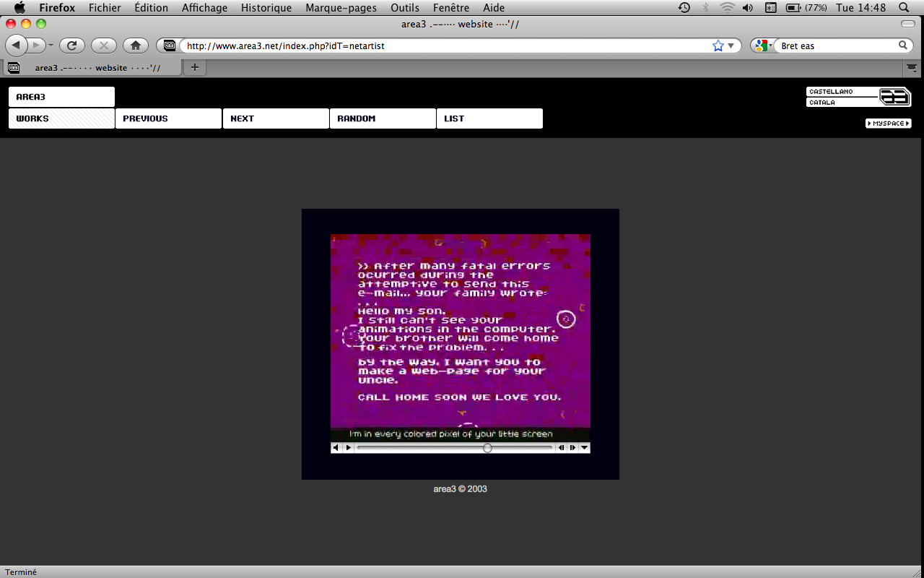
Task: Mute the video with the speaker button
Action: [336, 448]
